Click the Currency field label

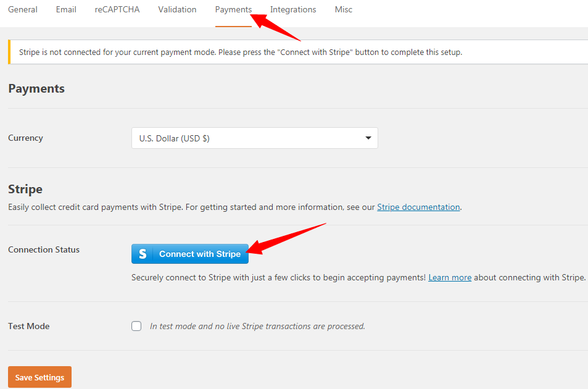25,138
